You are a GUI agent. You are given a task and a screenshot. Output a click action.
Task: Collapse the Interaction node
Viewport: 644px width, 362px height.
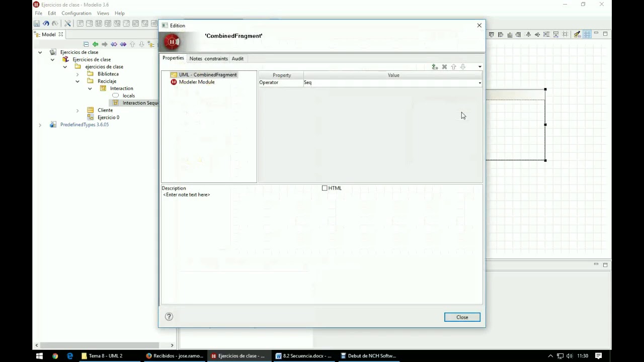pos(90,88)
